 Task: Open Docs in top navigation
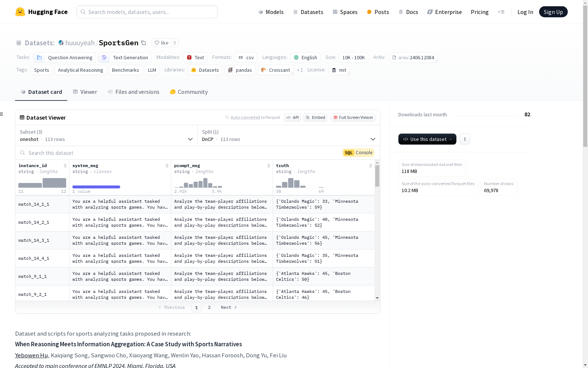coord(408,12)
